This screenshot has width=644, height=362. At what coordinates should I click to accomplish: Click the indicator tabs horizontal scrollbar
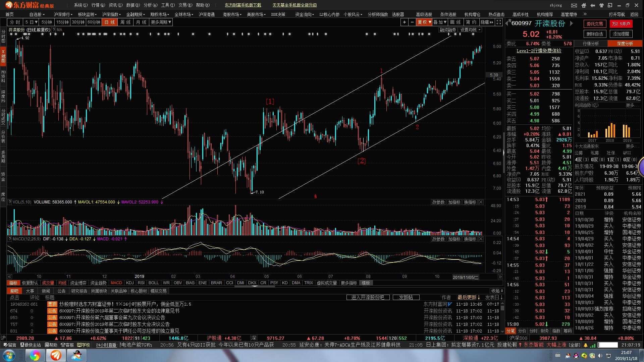tap(254, 287)
